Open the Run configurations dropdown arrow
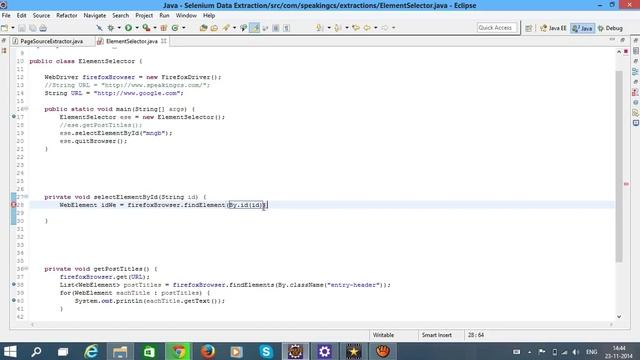 [137, 28]
